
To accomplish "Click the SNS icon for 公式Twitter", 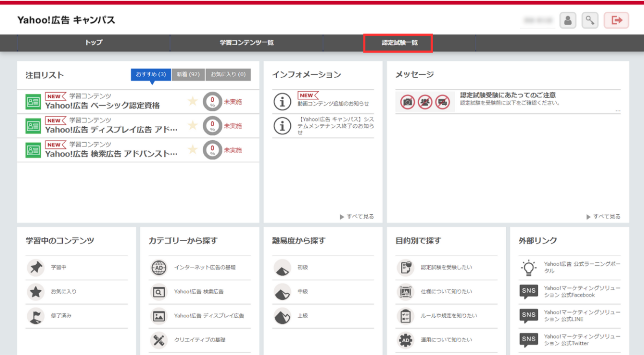I will click(x=529, y=339).
